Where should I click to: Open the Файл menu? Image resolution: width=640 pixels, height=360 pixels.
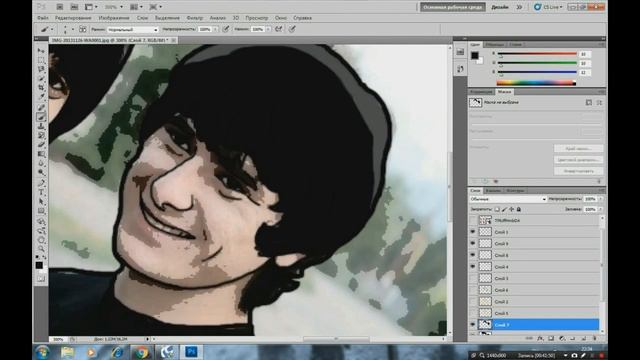click(42, 18)
